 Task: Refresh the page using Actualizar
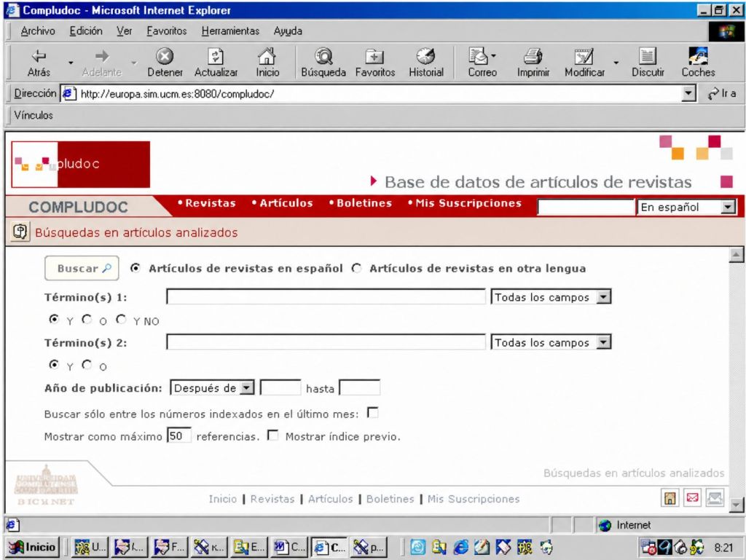coord(216,63)
